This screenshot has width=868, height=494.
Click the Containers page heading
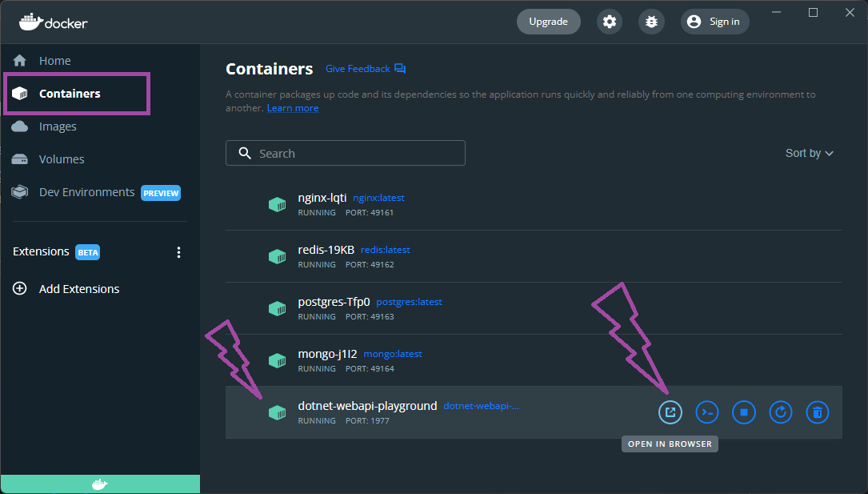click(270, 69)
